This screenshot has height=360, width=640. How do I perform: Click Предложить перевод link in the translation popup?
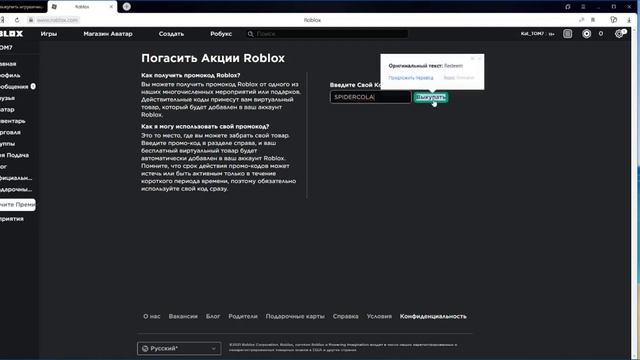click(x=411, y=78)
